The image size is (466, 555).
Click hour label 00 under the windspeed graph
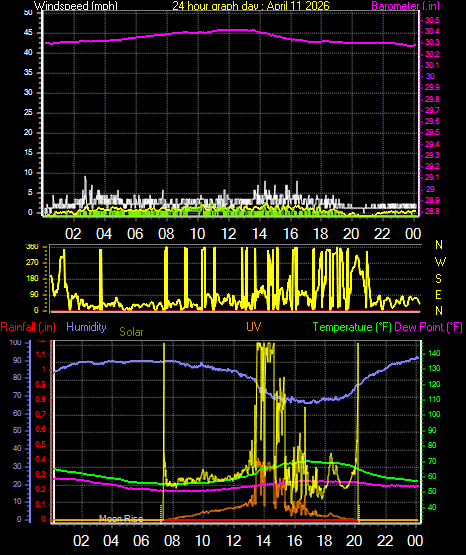click(413, 234)
